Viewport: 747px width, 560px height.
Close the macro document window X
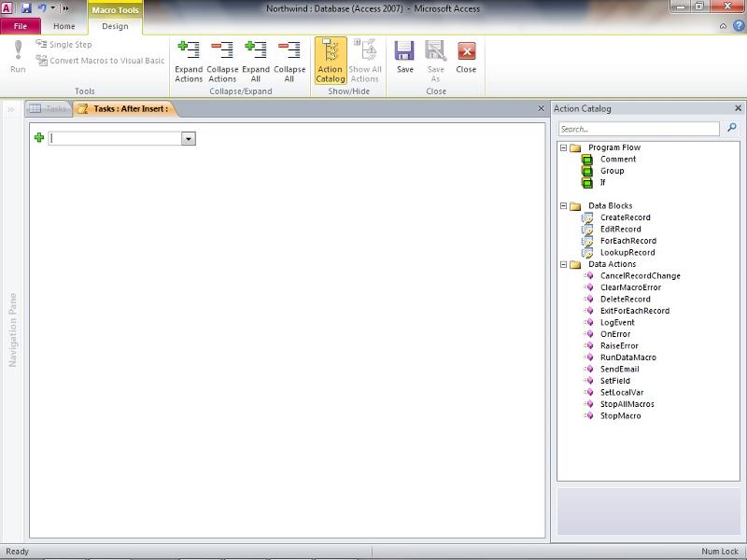pos(541,108)
